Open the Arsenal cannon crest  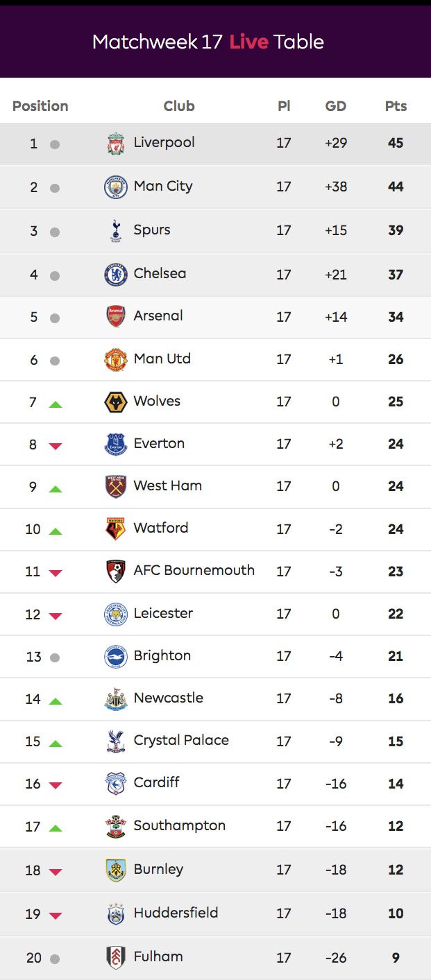click(x=116, y=317)
